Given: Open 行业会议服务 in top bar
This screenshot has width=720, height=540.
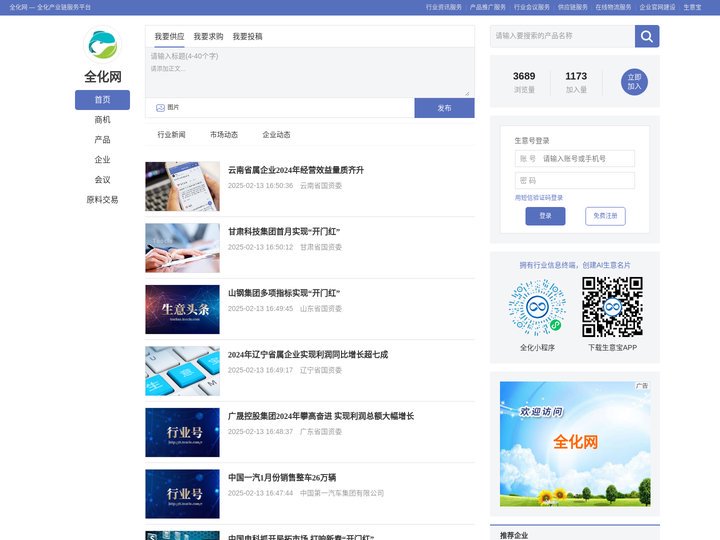Looking at the screenshot, I should tap(532, 7).
